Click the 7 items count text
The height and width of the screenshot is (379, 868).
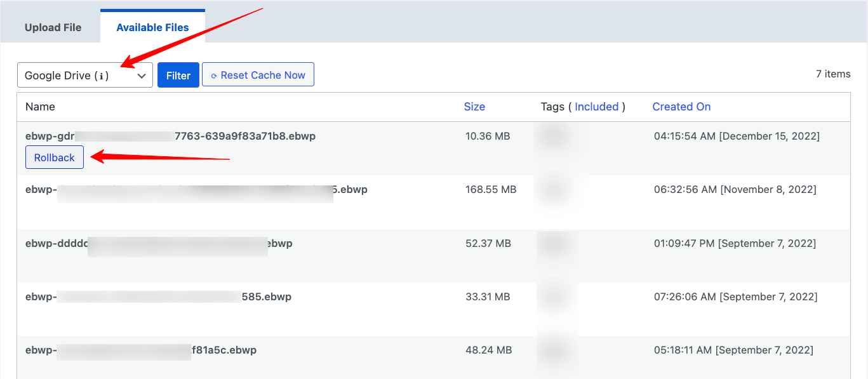coord(832,74)
